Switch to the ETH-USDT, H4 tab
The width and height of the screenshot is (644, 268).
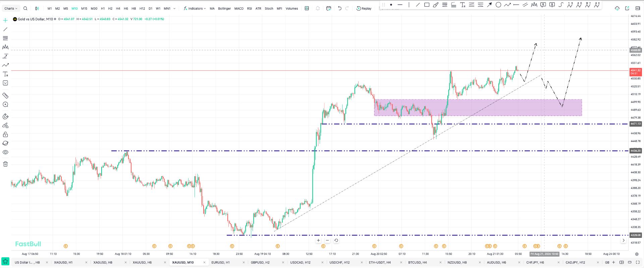pyautogui.click(x=380, y=262)
